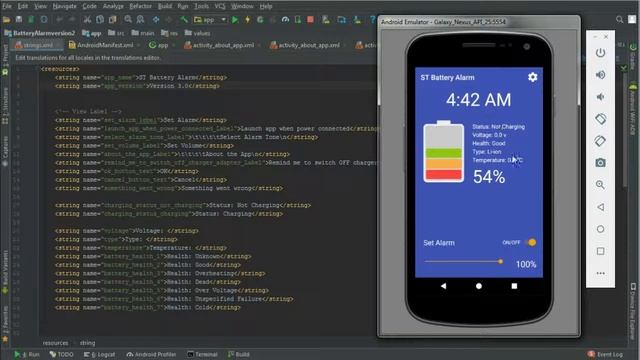Open the Build tool window at bottom
Viewport: 640px width, 360px height.
pos(239,354)
